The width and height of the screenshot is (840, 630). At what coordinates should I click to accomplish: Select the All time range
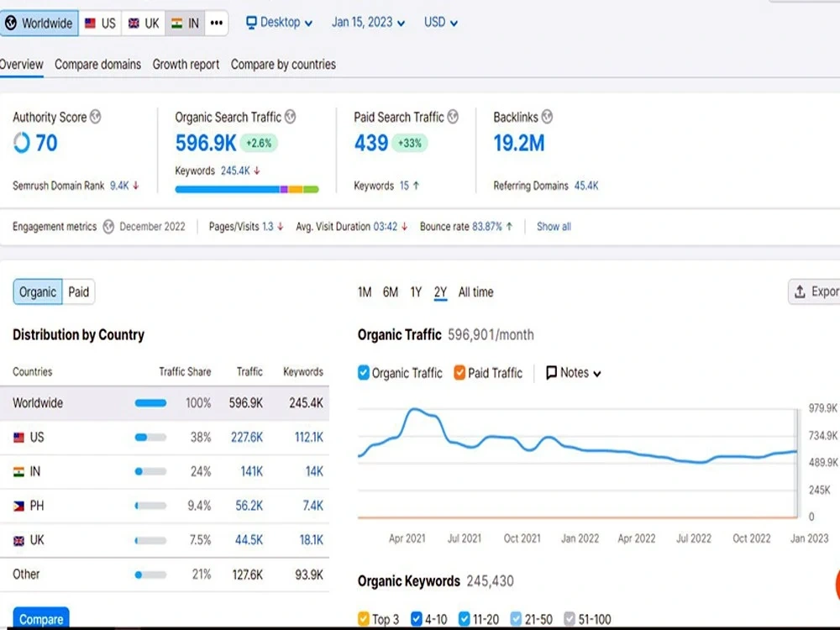(475, 292)
